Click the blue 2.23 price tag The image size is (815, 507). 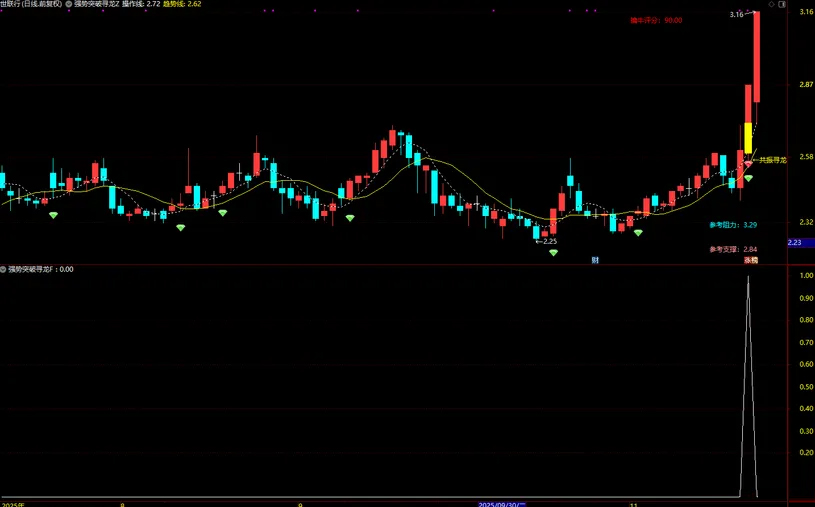click(x=796, y=243)
